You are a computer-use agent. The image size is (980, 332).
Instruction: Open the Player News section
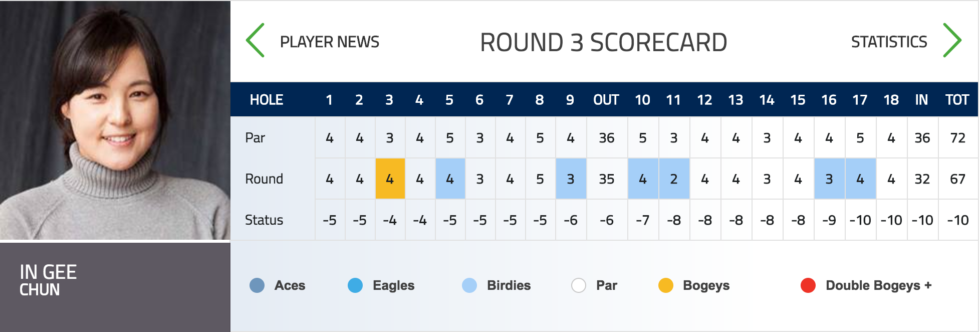pyautogui.click(x=329, y=42)
